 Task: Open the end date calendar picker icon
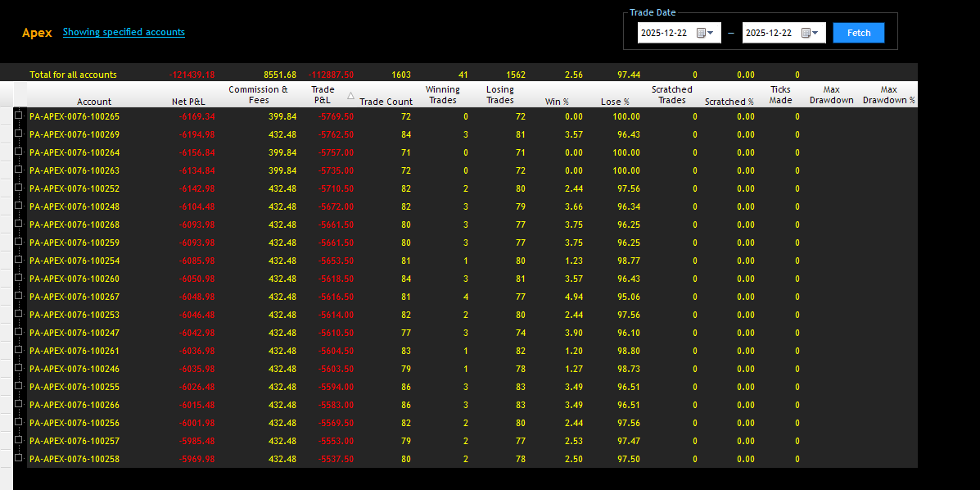tap(810, 33)
